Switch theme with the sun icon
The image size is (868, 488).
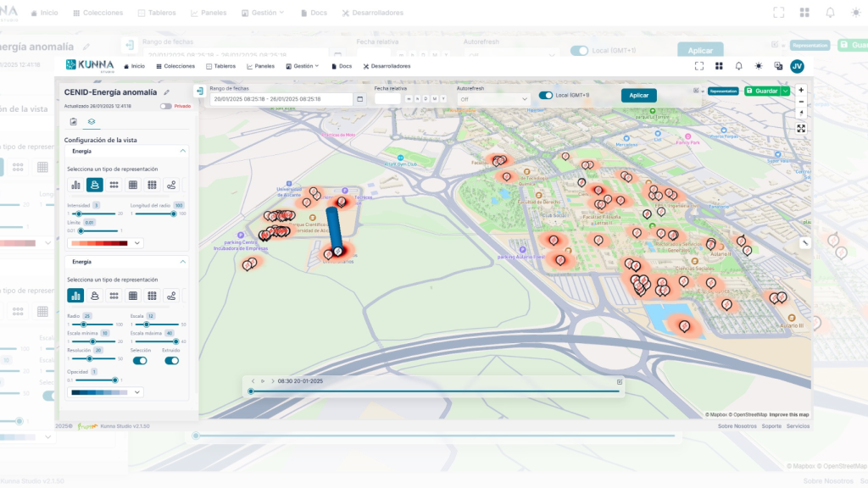pyautogui.click(x=758, y=66)
